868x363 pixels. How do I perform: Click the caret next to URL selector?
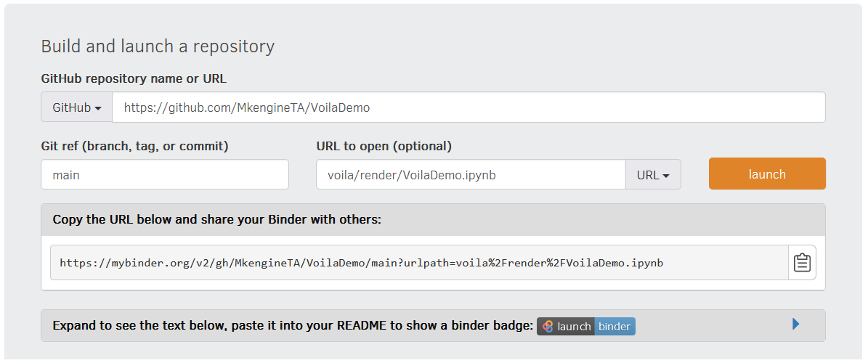(x=665, y=175)
